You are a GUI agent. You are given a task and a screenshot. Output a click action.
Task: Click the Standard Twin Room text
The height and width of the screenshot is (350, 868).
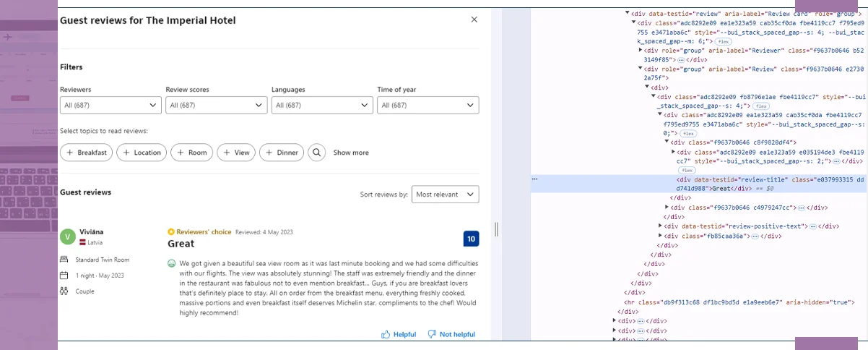103,260
